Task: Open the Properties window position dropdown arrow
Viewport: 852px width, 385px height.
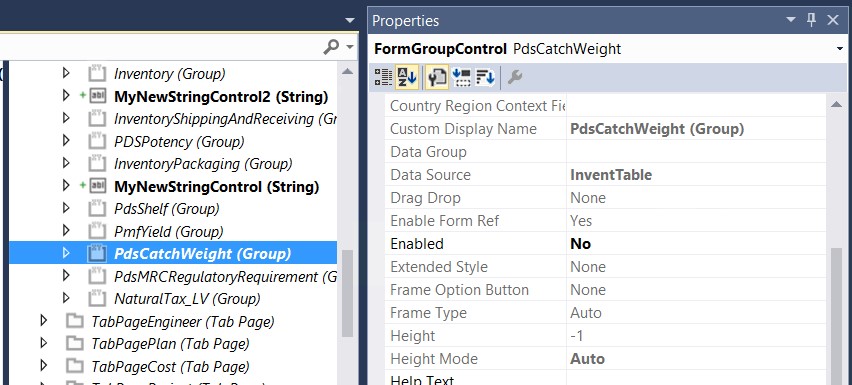Action: 791,21
